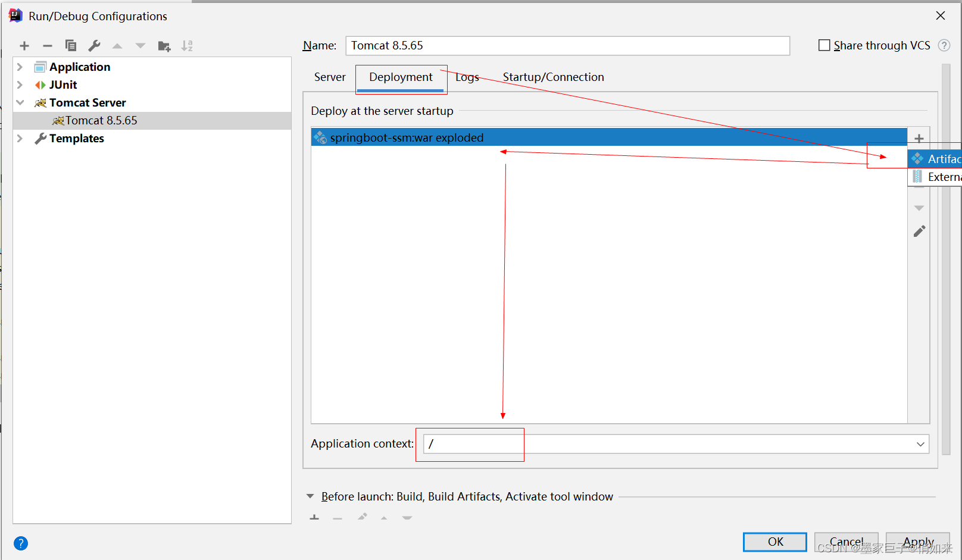
Task: Click the Name input field
Action: pos(567,46)
